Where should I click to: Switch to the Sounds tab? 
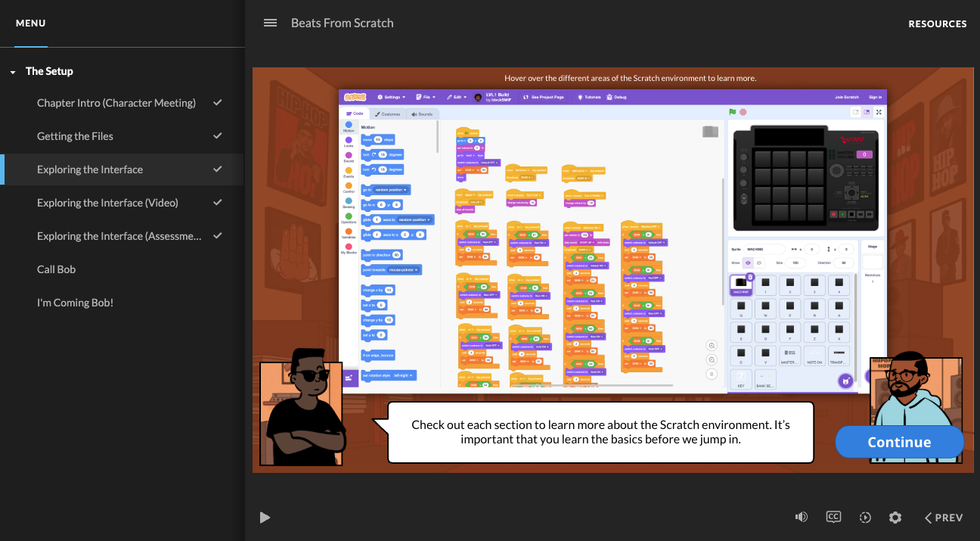[422, 113]
